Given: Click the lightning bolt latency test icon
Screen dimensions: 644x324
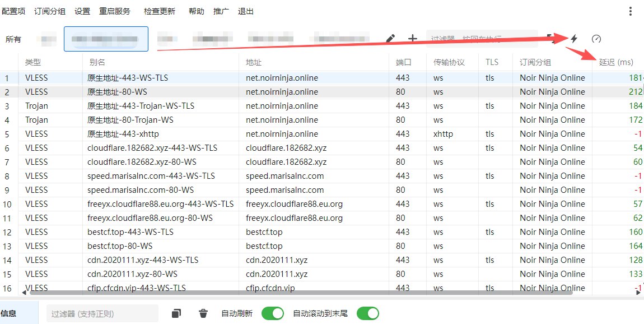Looking at the screenshot, I should coord(573,39).
